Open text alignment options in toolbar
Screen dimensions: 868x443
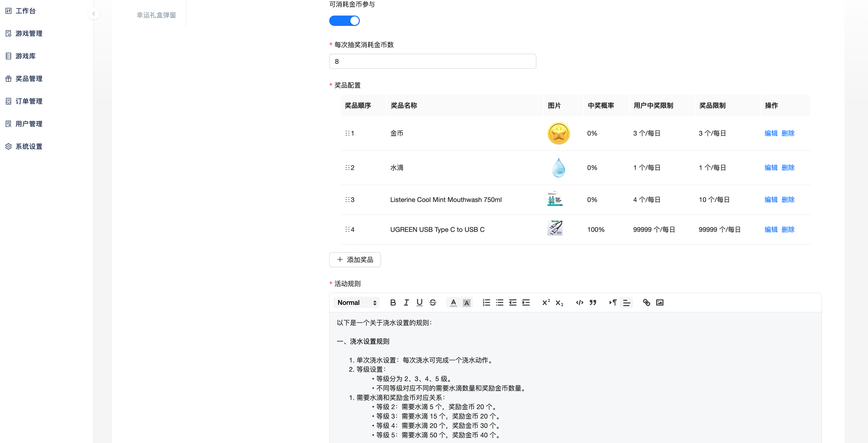pos(626,302)
